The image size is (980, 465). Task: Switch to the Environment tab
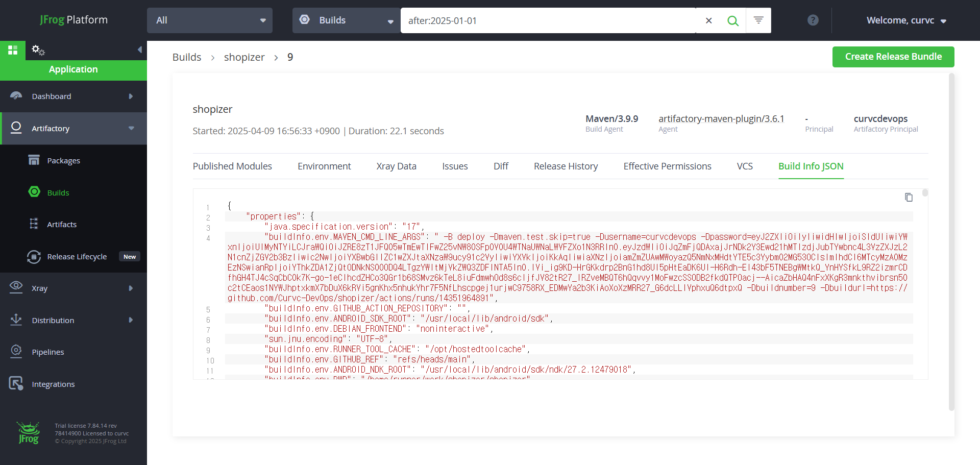[324, 166]
